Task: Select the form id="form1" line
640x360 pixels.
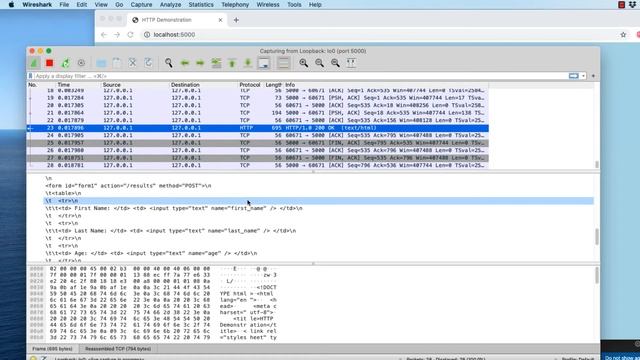Action: [x=128, y=186]
